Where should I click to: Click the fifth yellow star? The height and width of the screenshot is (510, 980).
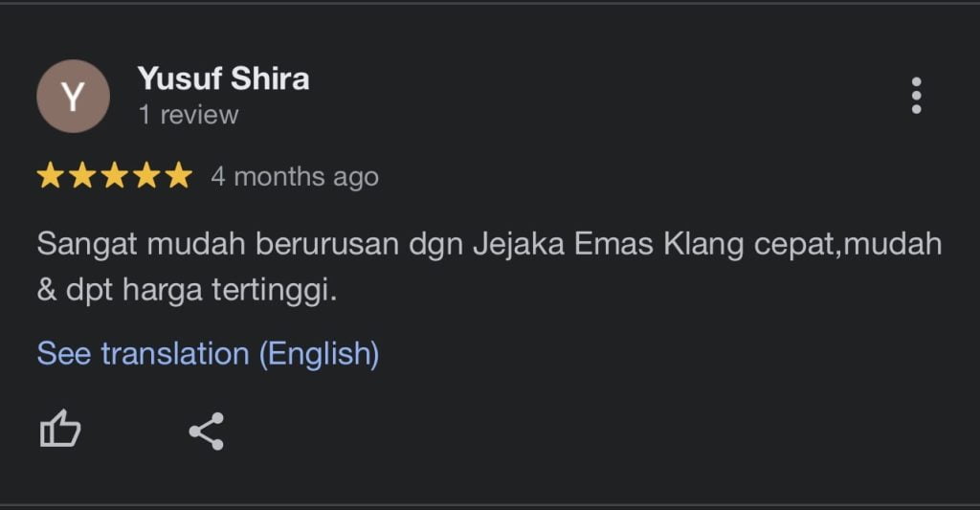[179, 176]
